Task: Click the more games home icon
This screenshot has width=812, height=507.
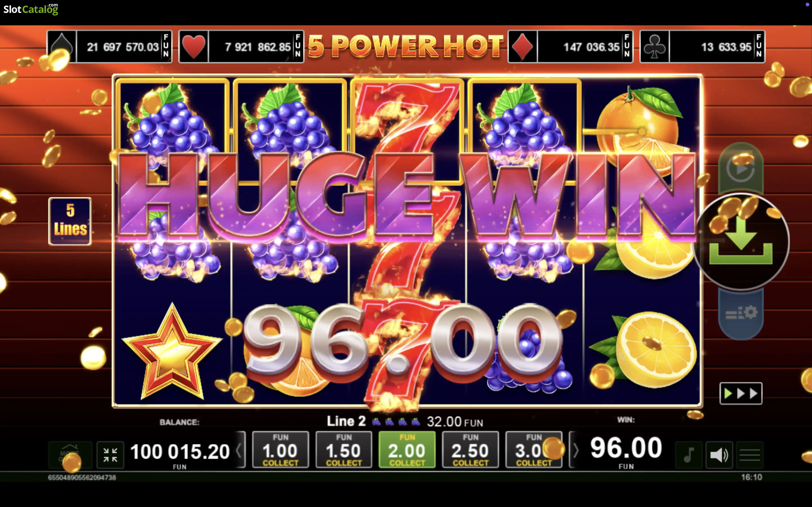Action: [x=70, y=455]
